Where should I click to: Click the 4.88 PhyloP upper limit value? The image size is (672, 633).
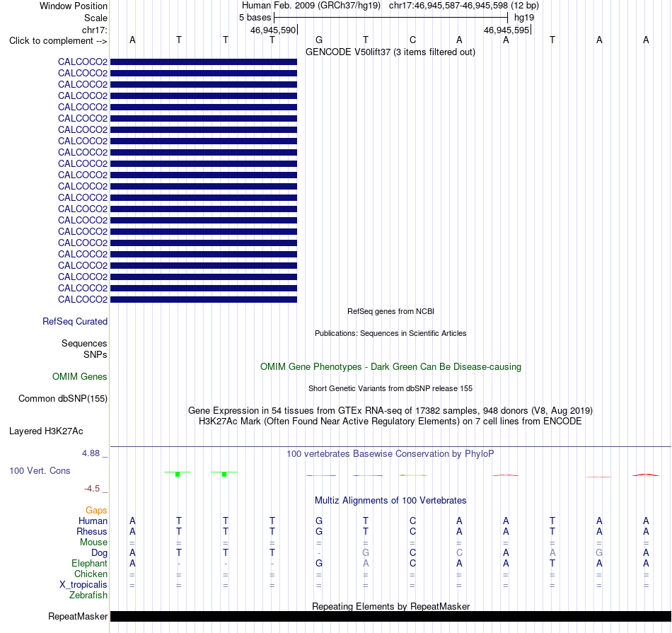[x=91, y=453]
